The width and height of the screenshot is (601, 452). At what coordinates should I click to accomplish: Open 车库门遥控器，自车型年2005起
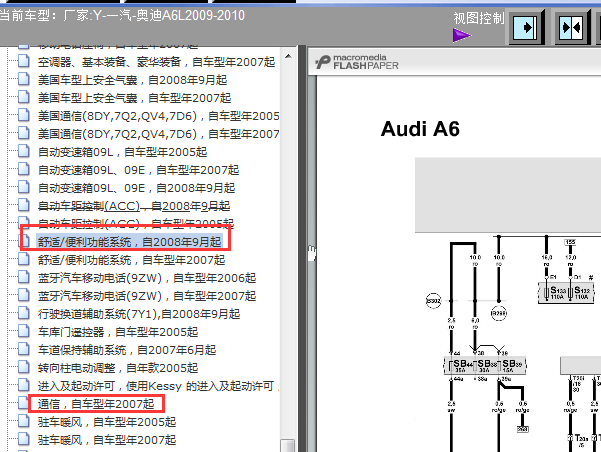(x=118, y=332)
